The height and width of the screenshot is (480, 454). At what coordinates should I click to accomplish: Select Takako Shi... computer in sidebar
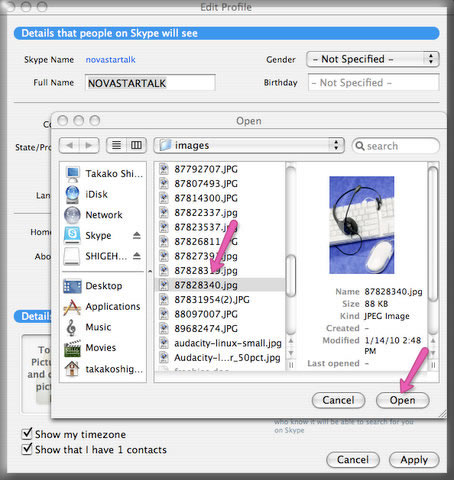click(x=104, y=174)
